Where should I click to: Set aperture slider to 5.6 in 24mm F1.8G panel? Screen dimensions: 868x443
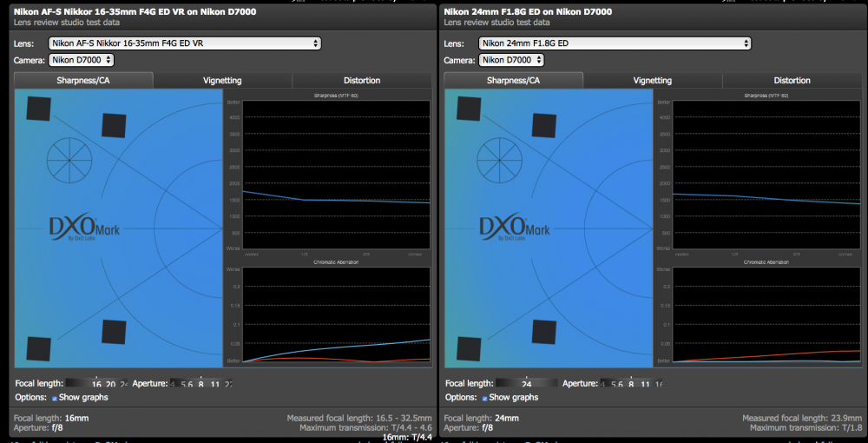[618, 384]
